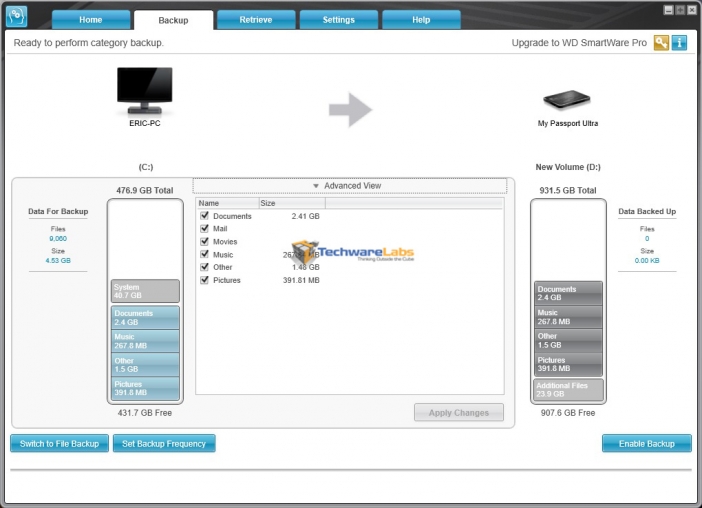Screen dimensions: 702x508
Task: Click the Apply Changes button
Action: [459, 413]
